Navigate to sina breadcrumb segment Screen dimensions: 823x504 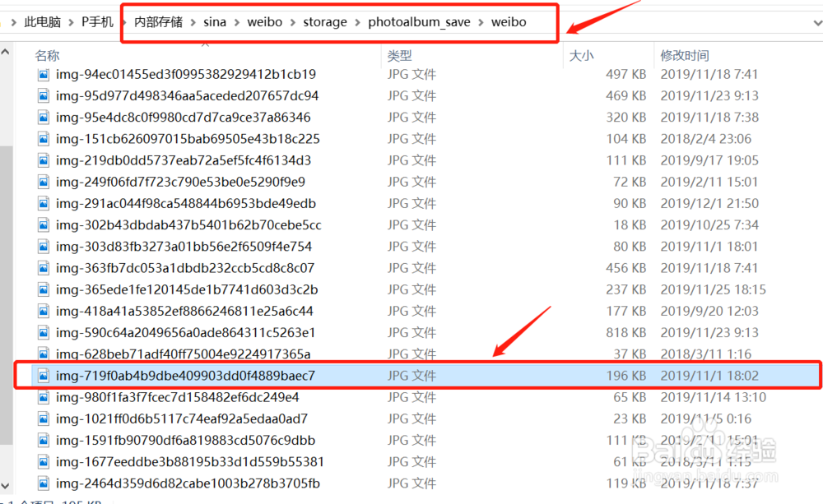tap(215, 22)
